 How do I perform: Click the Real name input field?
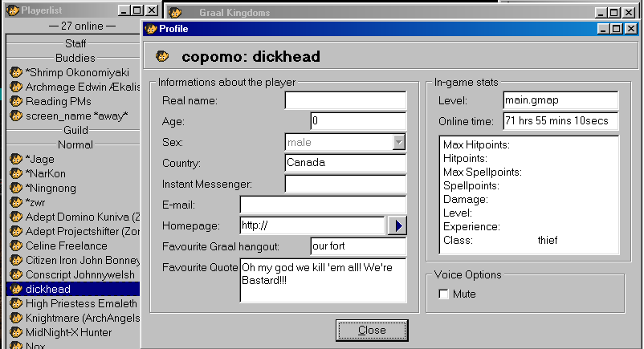coord(345,100)
